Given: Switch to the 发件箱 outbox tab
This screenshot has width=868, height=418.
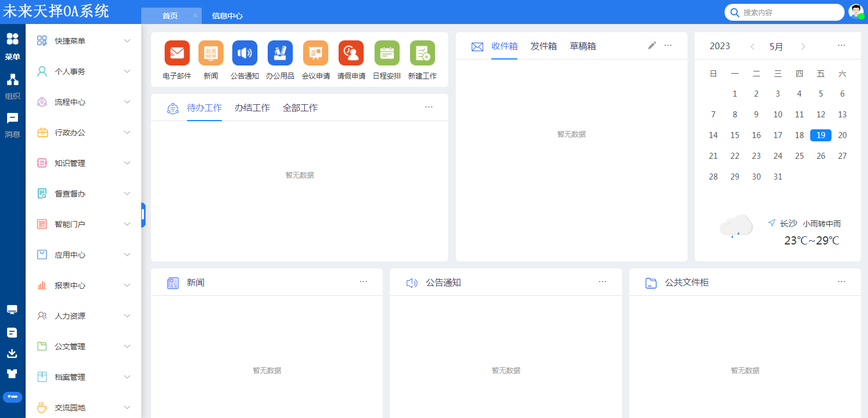Looking at the screenshot, I should pyautogui.click(x=544, y=46).
